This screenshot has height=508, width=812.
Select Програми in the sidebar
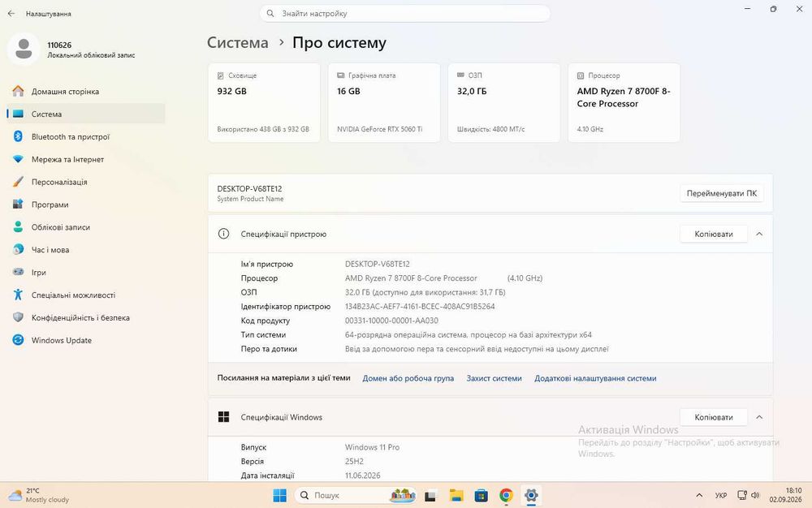pos(85,204)
